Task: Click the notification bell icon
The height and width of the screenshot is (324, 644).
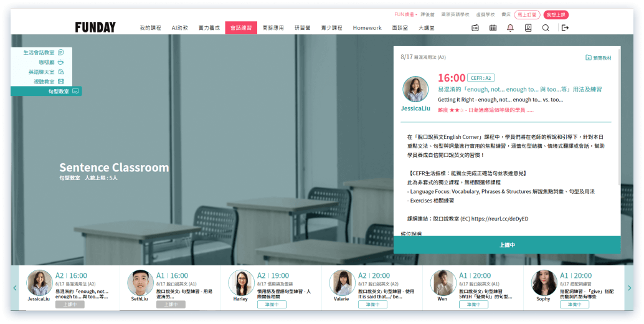Action: click(x=510, y=28)
